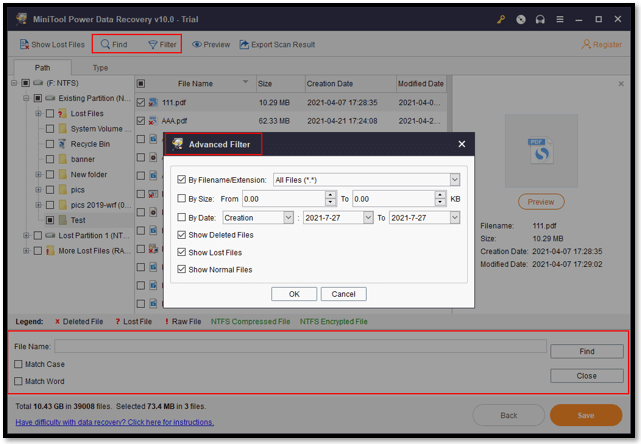The height and width of the screenshot is (444, 641).
Task: Enable the By Date filter
Action: point(182,218)
